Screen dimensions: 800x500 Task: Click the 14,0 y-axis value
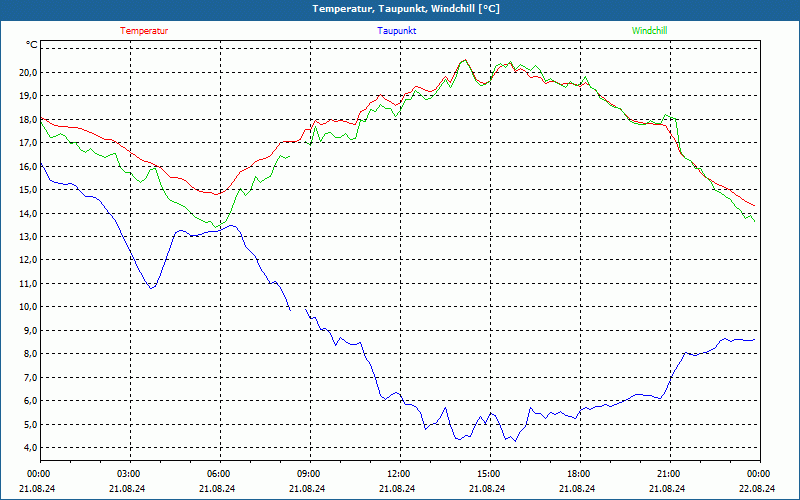[x=28, y=213]
